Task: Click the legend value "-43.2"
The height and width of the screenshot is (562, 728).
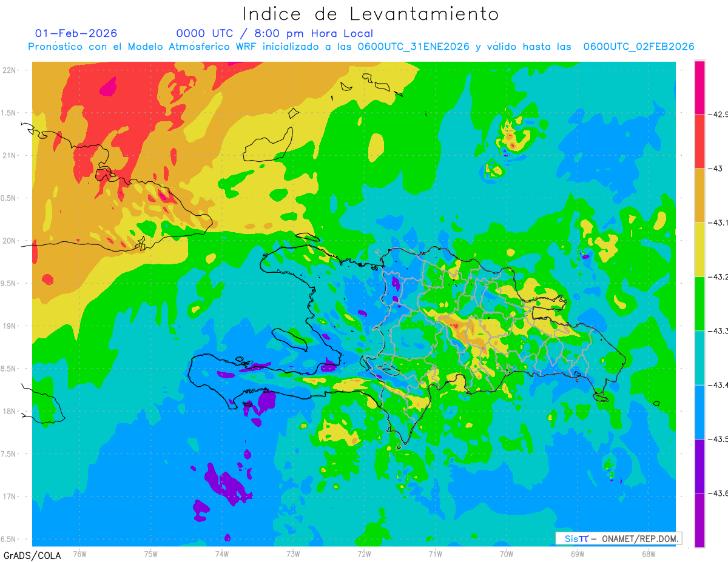Action: click(x=718, y=276)
